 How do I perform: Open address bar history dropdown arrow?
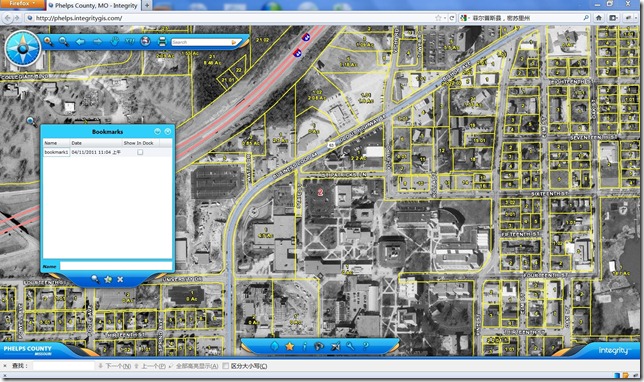(x=445, y=18)
